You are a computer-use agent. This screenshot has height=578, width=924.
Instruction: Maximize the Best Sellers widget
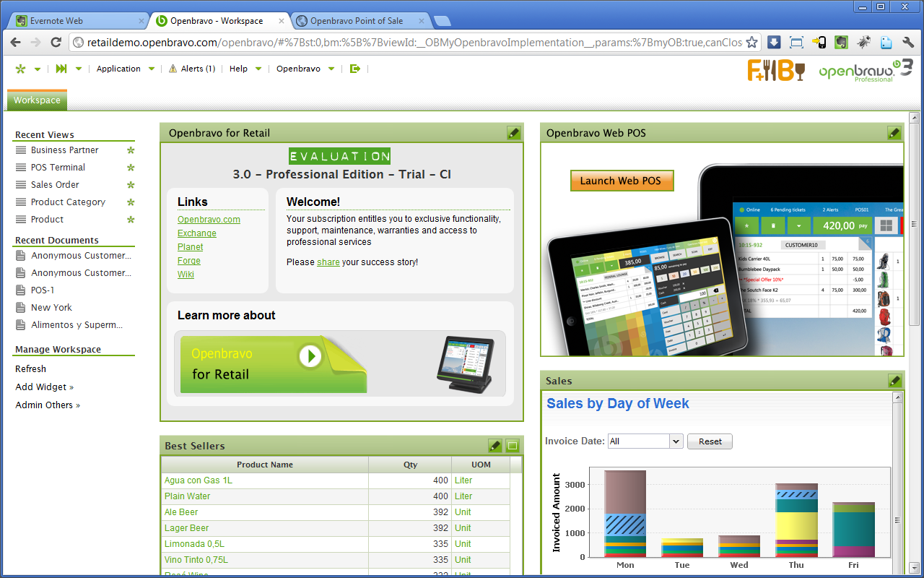tap(513, 446)
